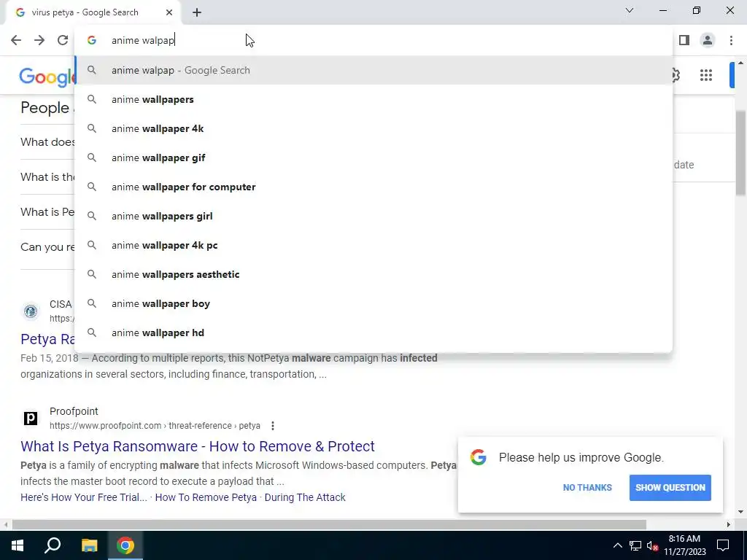This screenshot has height=560, width=747.
Task: Click the muted volume tray icon
Action: click(x=652, y=545)
